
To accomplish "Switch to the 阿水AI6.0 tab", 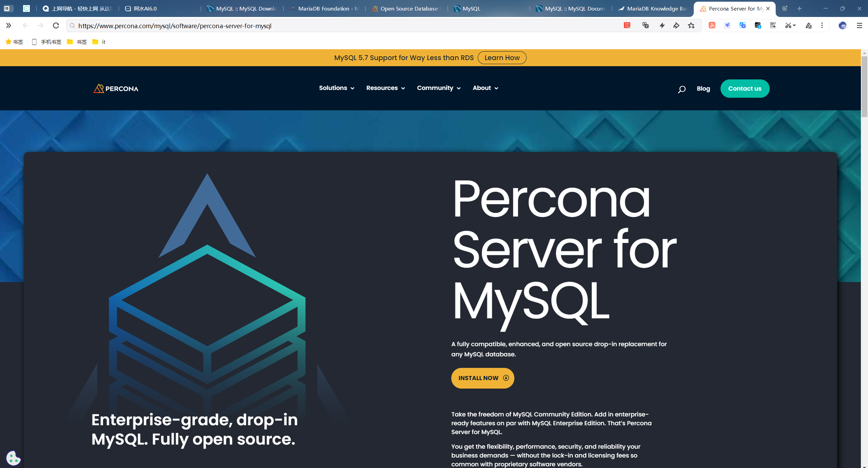I will click(x=159, y=8).
